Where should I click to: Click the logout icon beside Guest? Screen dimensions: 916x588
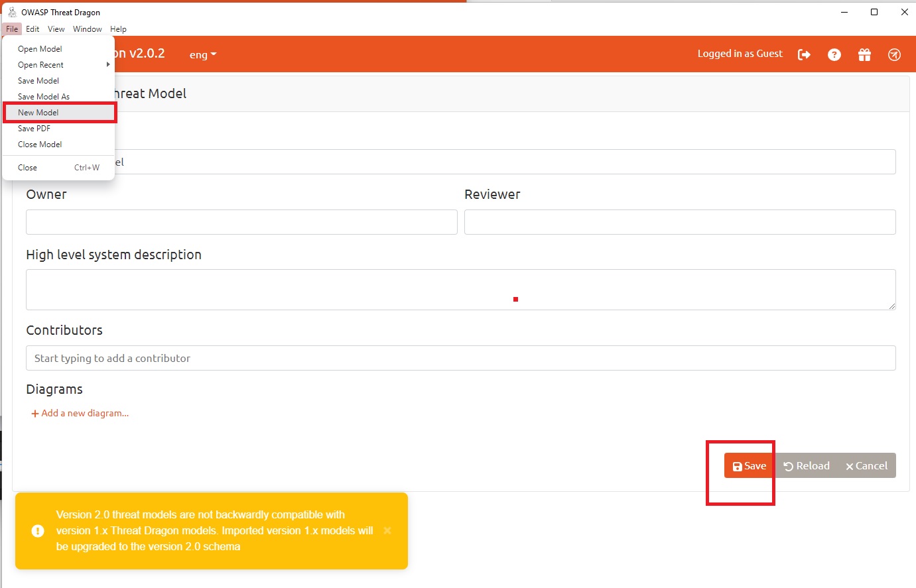click(804, 54)
